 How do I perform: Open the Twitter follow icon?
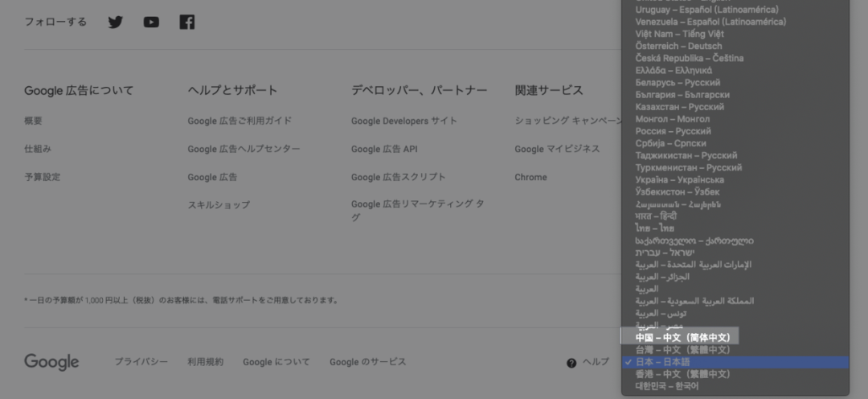tap(116, 22)
